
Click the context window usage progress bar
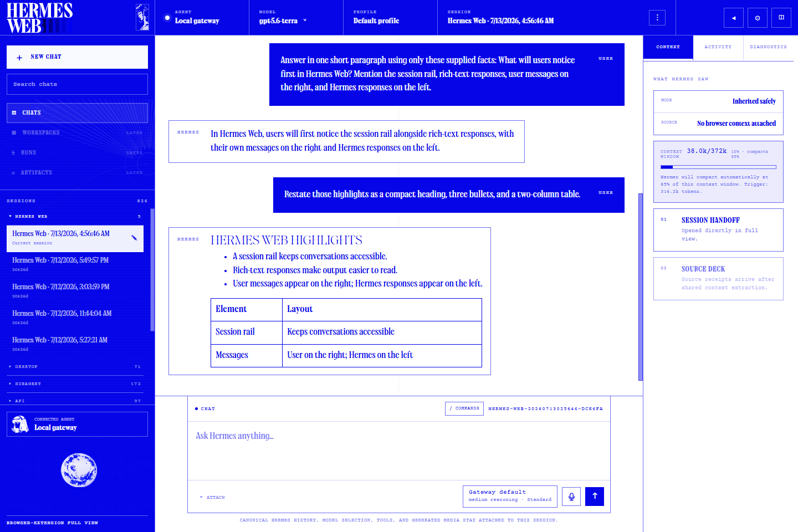point(718,167)
